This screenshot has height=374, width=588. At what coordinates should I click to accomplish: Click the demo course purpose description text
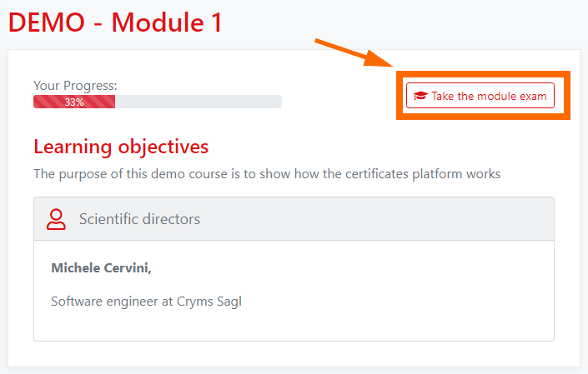267,174
